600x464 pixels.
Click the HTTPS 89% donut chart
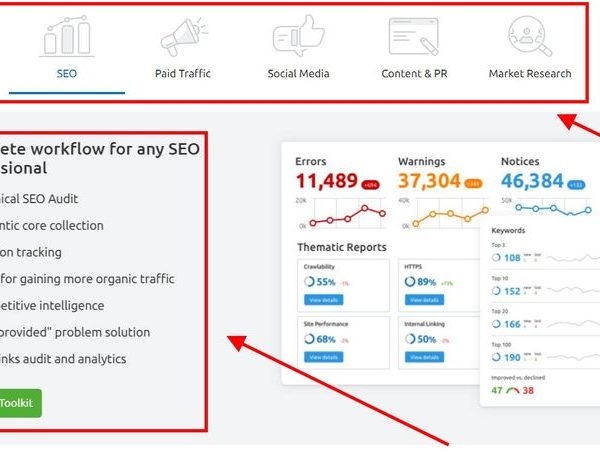click(x=411, y=283)
